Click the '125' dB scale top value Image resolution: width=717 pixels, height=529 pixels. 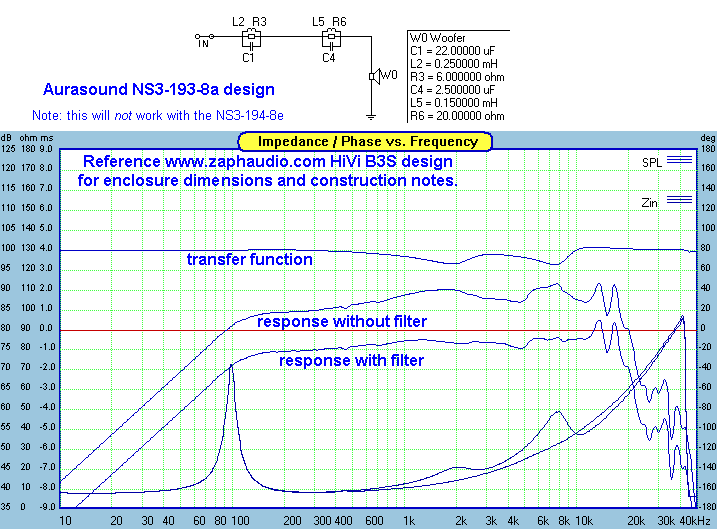coord(8,149)
